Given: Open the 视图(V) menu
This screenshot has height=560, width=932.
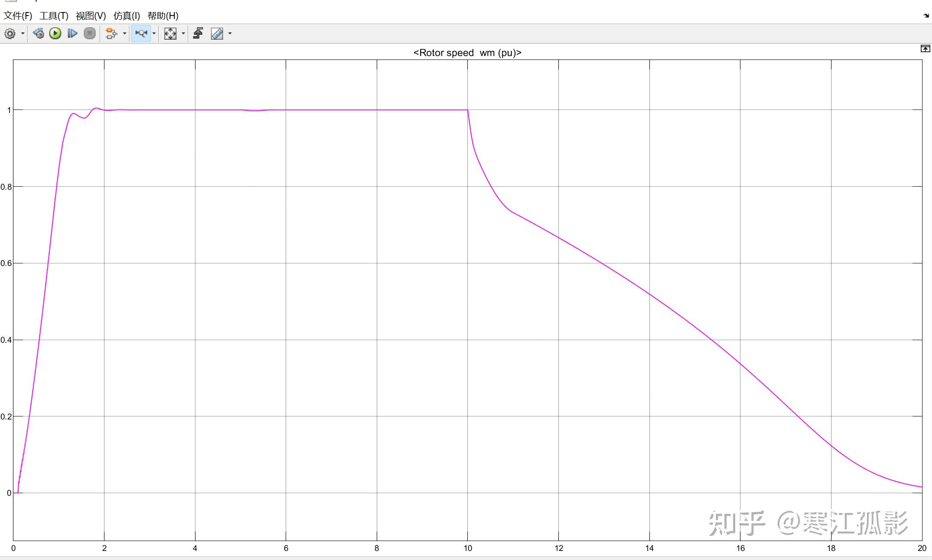Looking at the screenshot, I should tap(91, 16).
